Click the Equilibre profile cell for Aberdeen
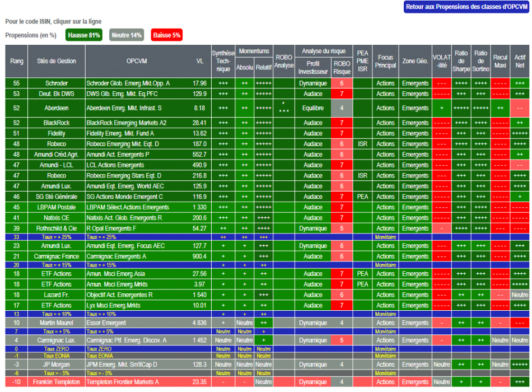Screen dimensions: 532x392 313,108
